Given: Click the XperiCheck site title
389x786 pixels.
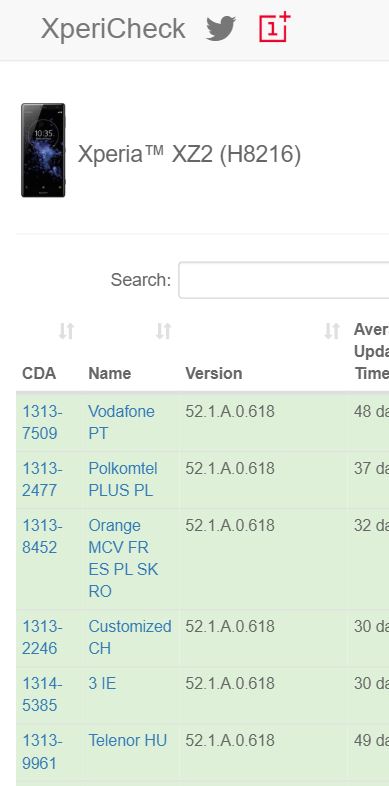Looking at the screenshot, I should [113, 28].
